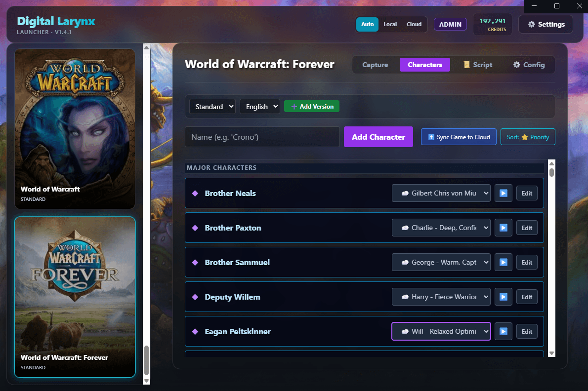Click the star icon in Sort Priority
The height and width of the screenshot is (391, 588).
(525, 137)
